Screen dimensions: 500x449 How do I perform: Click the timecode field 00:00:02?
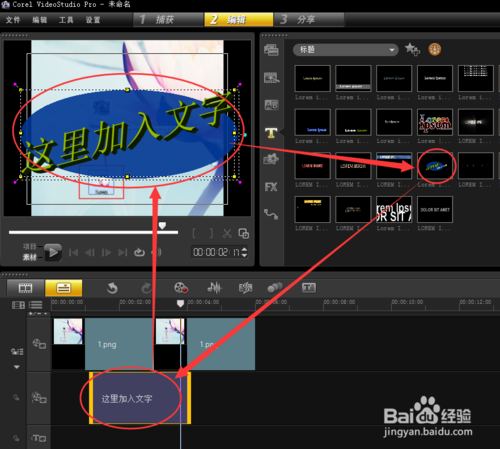tap(216, 252)
